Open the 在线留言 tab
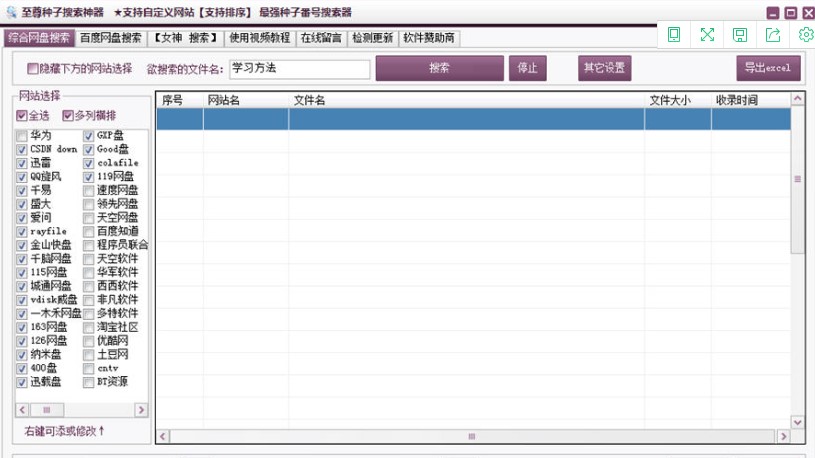 pyautogui.click(x=321, y=38)
